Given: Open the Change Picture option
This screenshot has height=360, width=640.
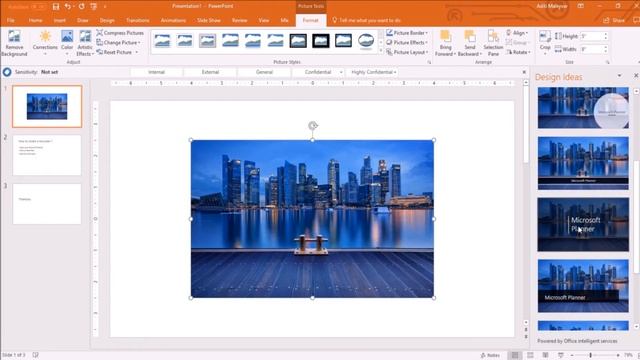Looking at the screenshot, I should [x=118, y=42].
